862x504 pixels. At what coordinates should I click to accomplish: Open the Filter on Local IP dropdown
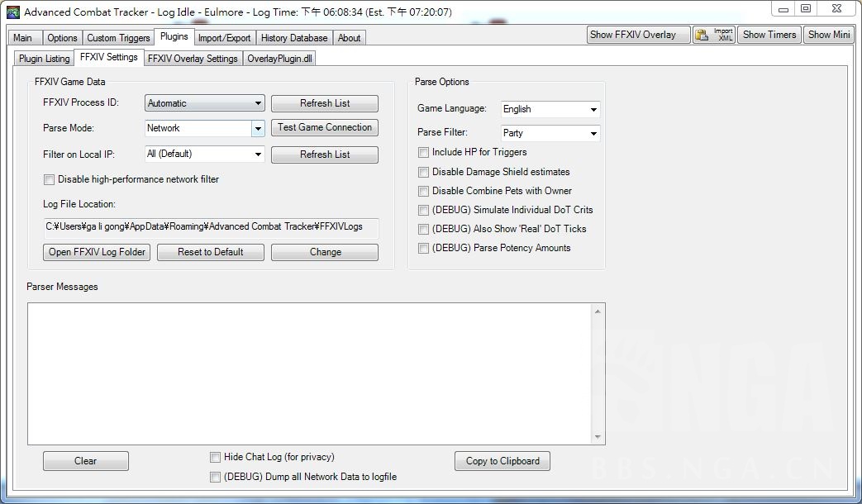204,154
